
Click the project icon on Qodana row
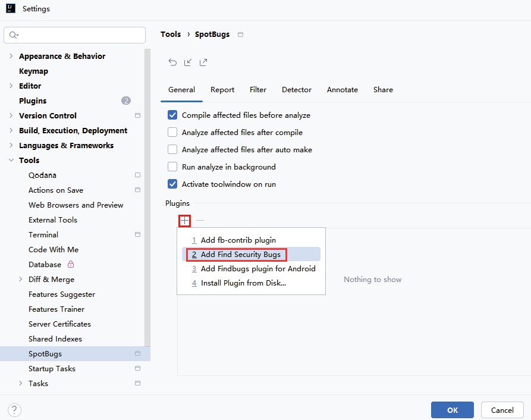pyautogui.click(x=137, y=175)
